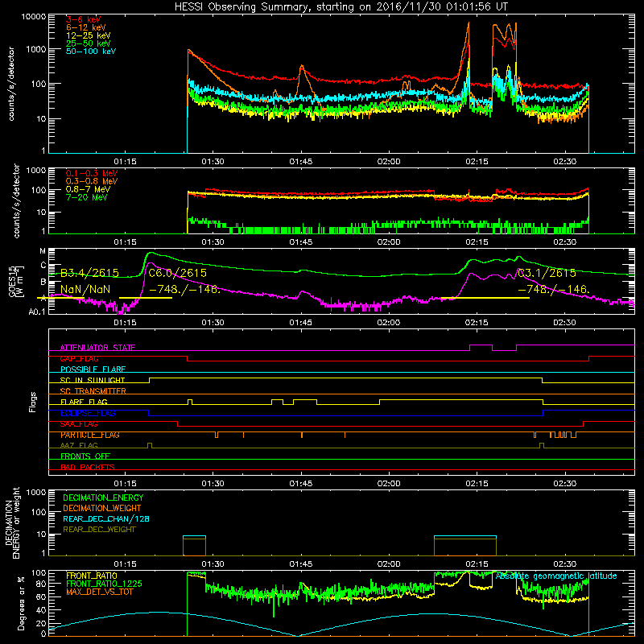Click the REAR_DEC_WEIGHT legend label
The height and width of the screenshot is (644, 644).
point(99,530)
